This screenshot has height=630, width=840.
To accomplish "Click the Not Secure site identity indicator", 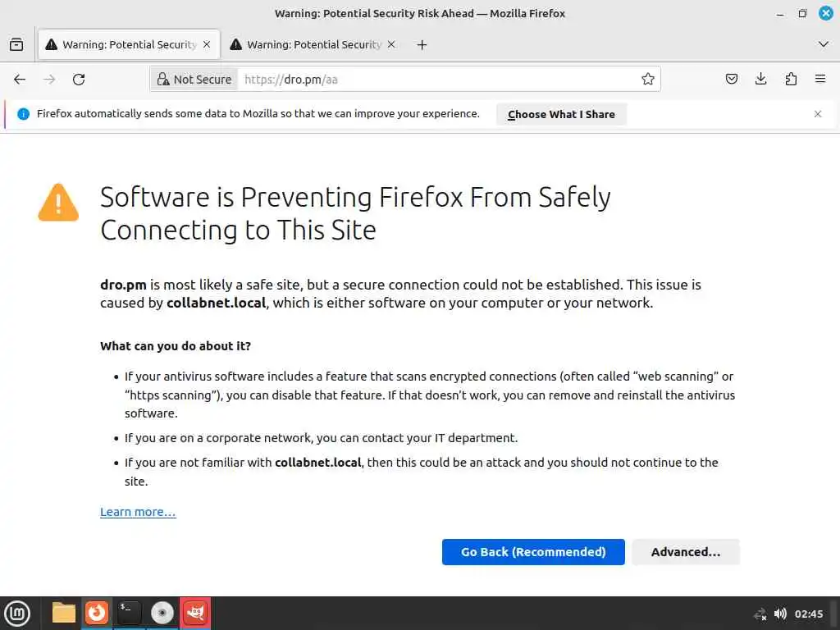I will (x=194, y=80).
